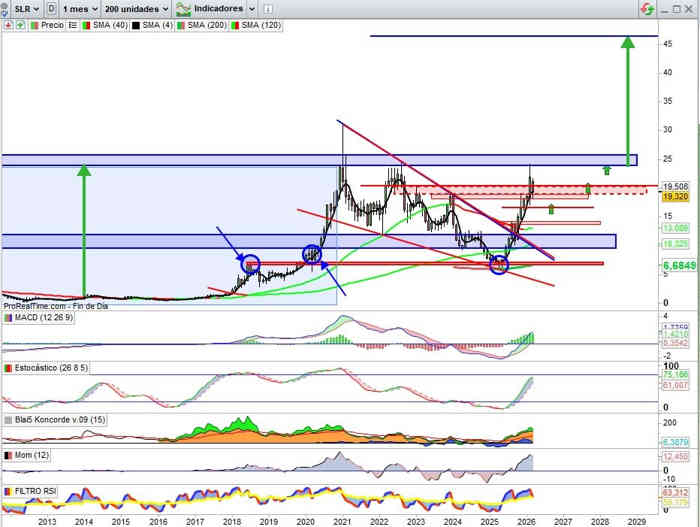Open the SLR ticker symbol dropdown
Screen dimensions: 700x527
tap(26, 8)
